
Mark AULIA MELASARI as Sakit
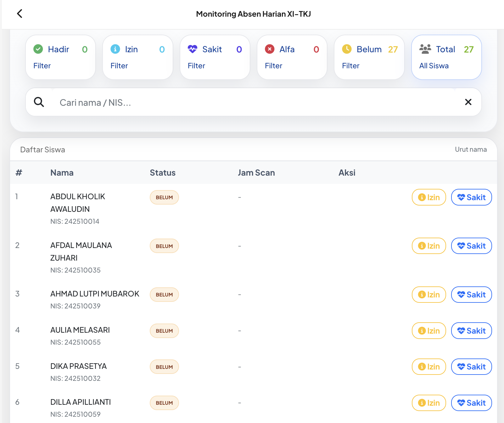[471, 331]
